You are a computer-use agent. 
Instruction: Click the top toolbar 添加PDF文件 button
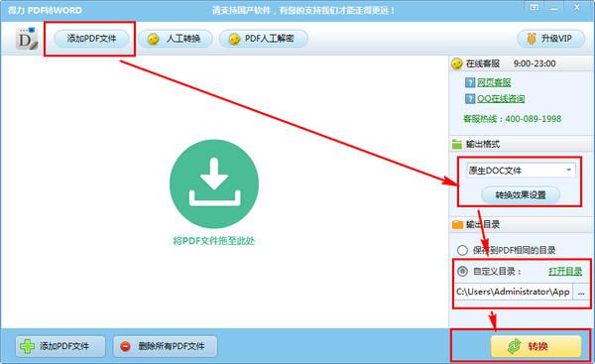click(91, 39)
